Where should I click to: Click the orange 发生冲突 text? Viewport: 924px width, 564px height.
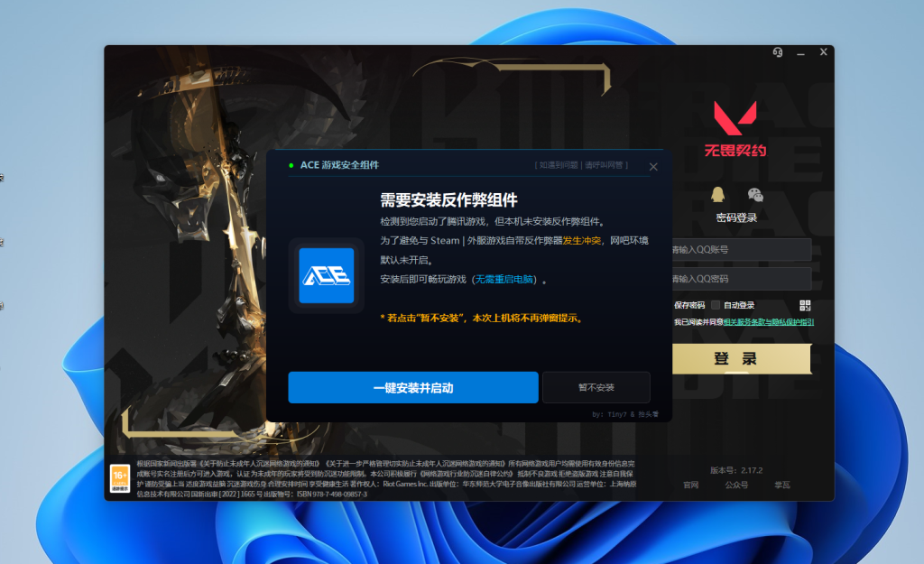click(x=582, y=240)
